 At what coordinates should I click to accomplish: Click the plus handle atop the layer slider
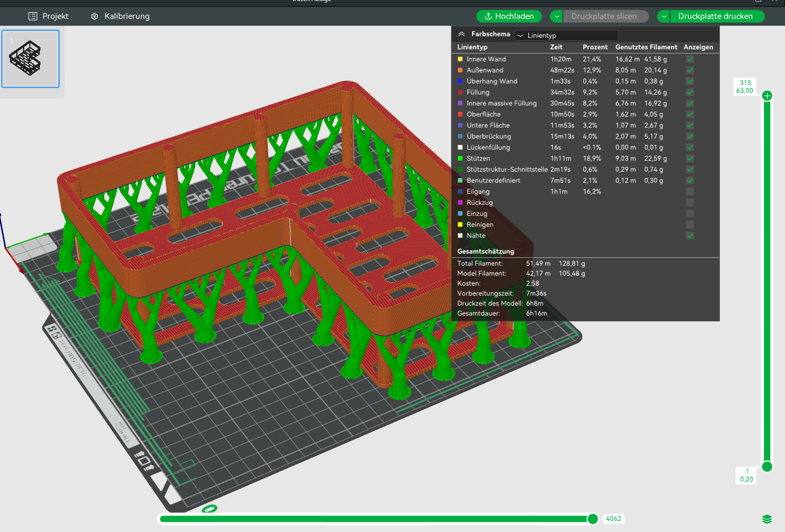[767, 96]
